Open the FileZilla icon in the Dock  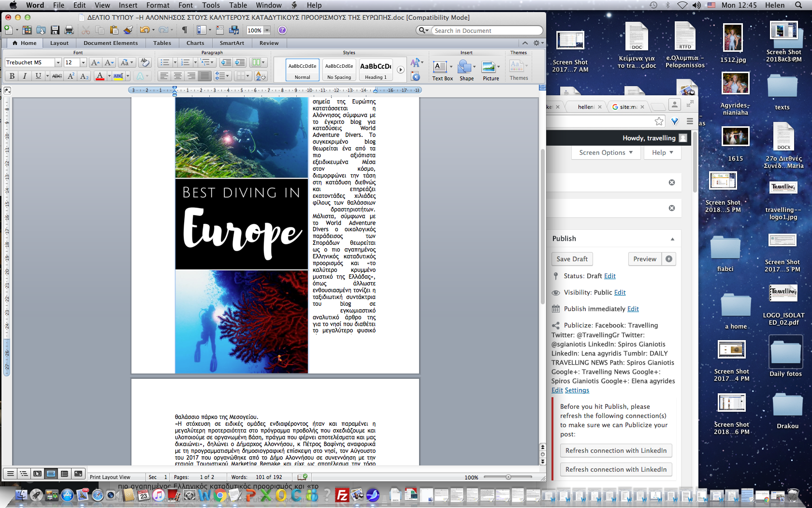point(342,495)
